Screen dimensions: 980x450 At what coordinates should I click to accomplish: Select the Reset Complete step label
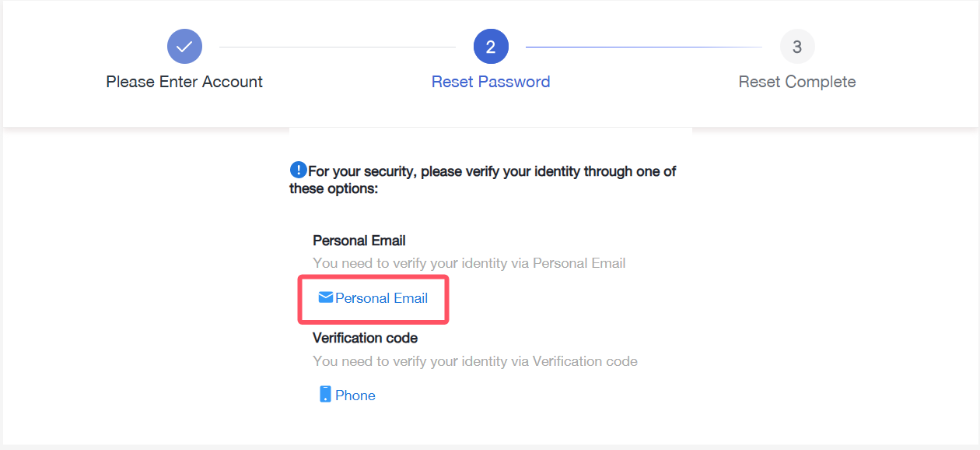[x=797, y=82]
